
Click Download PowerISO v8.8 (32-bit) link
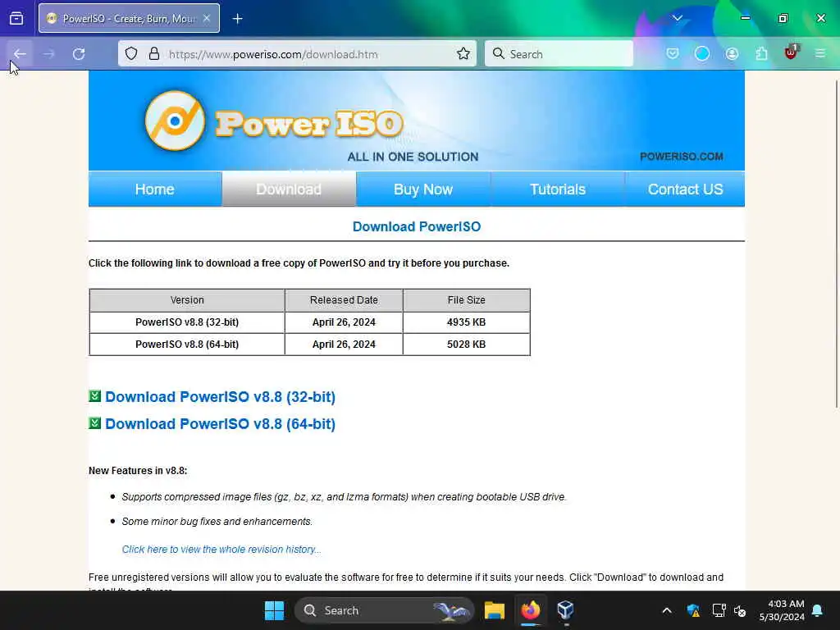click(x=220, y=397)
